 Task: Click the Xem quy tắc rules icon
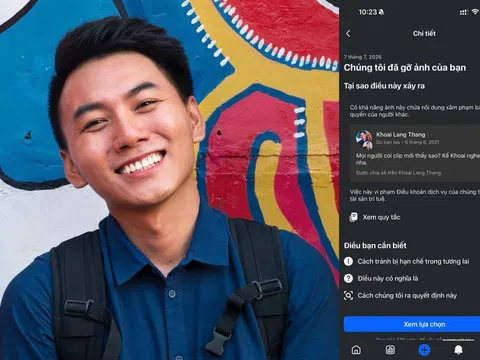[353, 217]
